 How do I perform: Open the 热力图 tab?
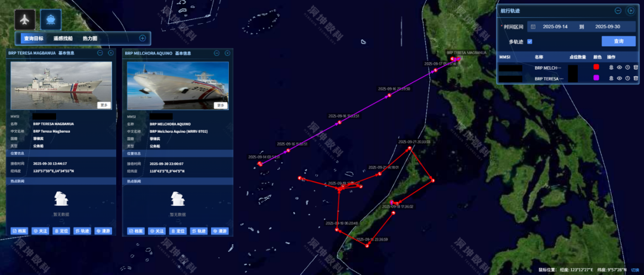(x=90, y=38)
